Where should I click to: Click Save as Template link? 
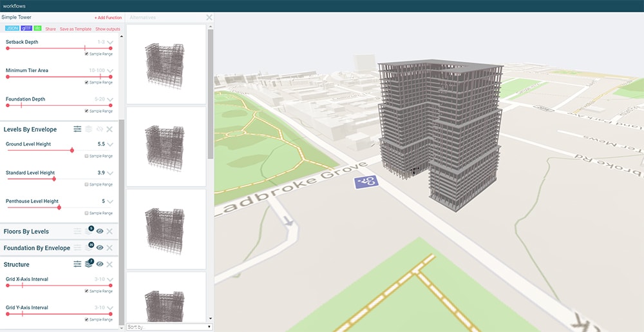pyautogui.click(x=75, y=29)
